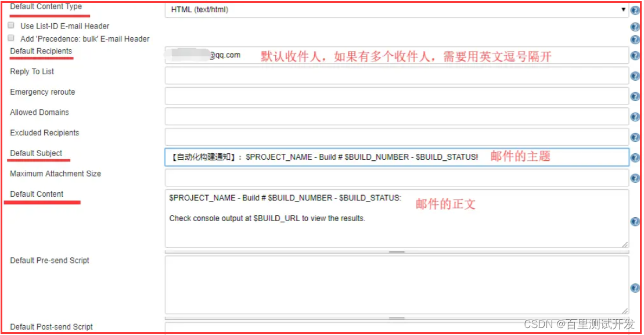Click the Default Subject text field
Viewport: 644px width, 335px height.
pos(397,157)
